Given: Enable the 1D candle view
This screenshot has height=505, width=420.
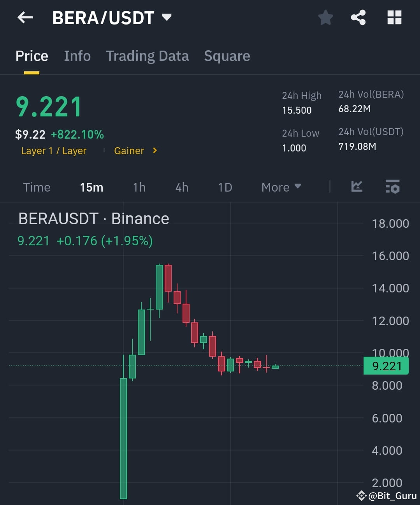Looking at the screenshot, I should [x=225, y=187].
